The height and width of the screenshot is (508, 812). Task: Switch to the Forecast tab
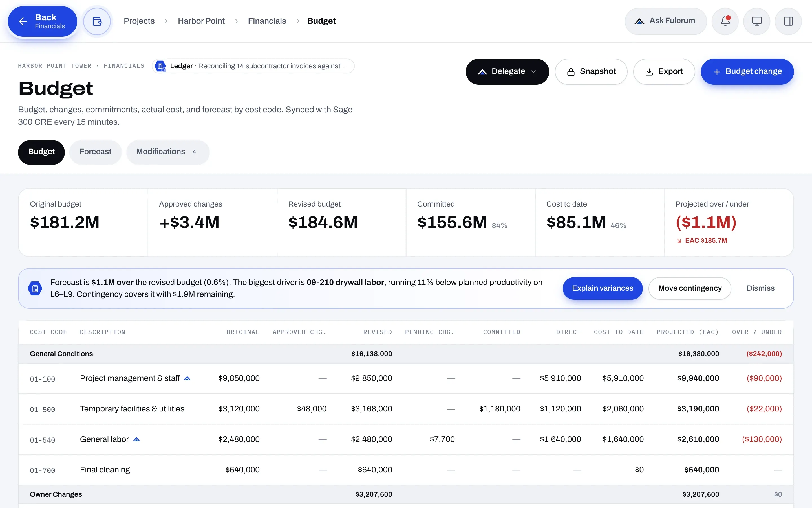[x=95, y=152]
